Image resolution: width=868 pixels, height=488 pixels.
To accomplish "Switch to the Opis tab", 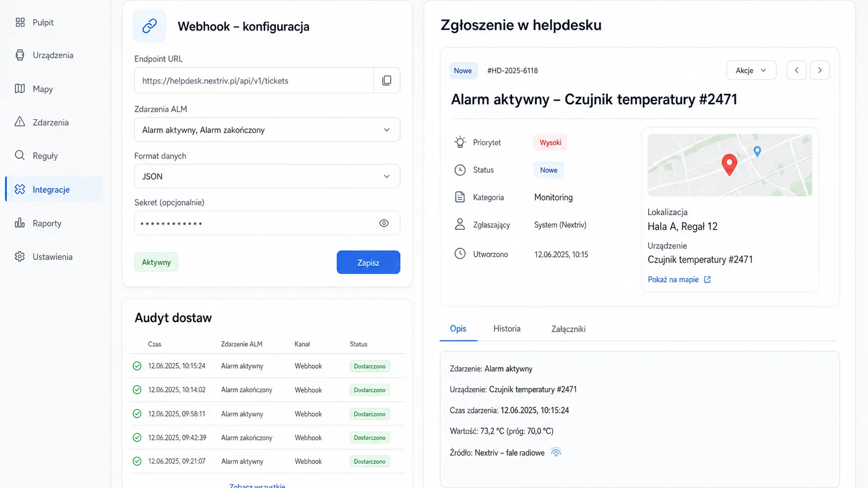I will 458,329.
